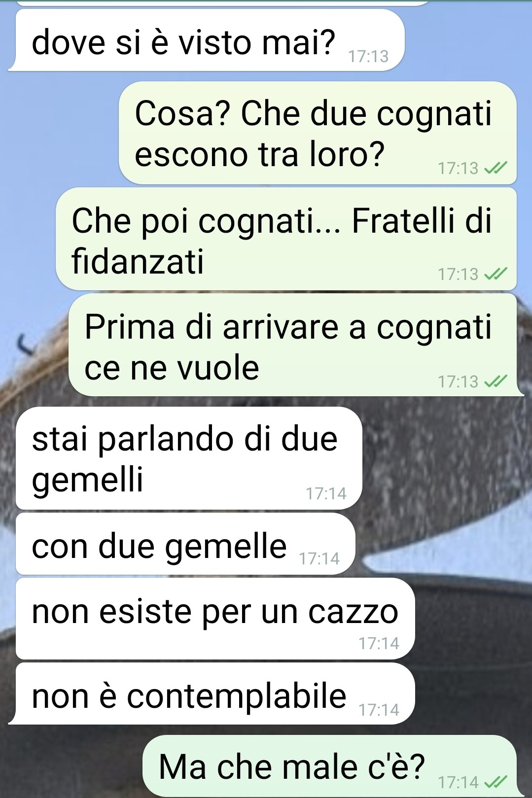The height and width of the screenshot is (798, 532).
Task: Tap the check marks on 'Prima di arrivare' message
Action: click(495, 381)
